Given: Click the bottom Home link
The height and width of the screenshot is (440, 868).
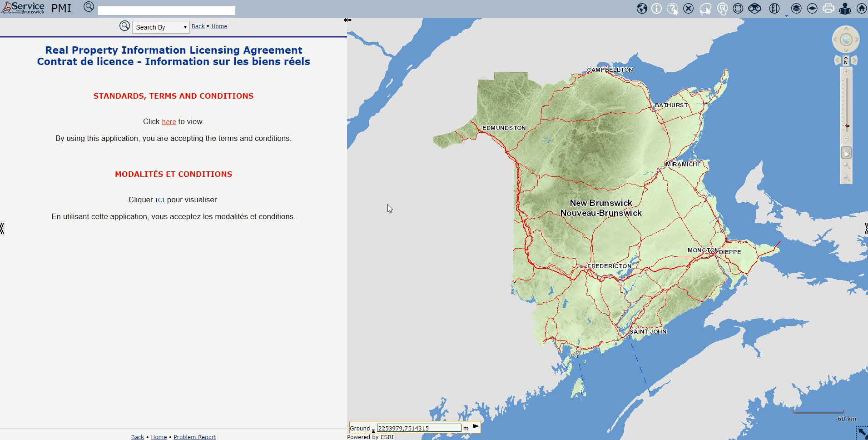Looking at the screenshot, I should pos(159,437).
